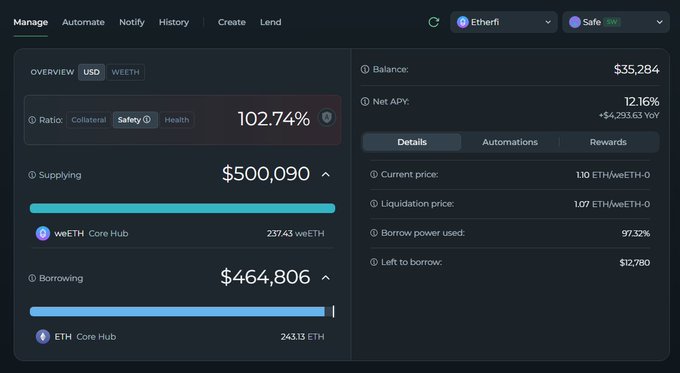Open the Automate tab

click(x=83, y=22)
